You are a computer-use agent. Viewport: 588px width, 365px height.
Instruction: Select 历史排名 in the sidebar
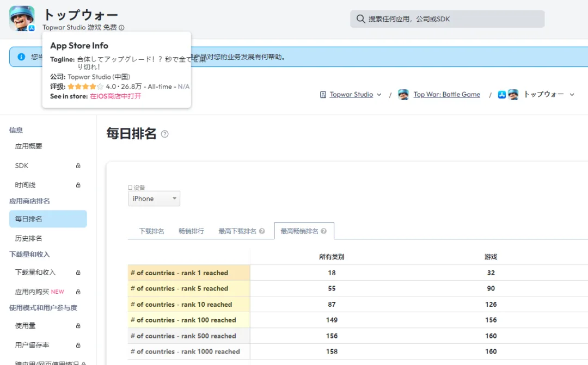pyautogui.click(x=28, y=238)
